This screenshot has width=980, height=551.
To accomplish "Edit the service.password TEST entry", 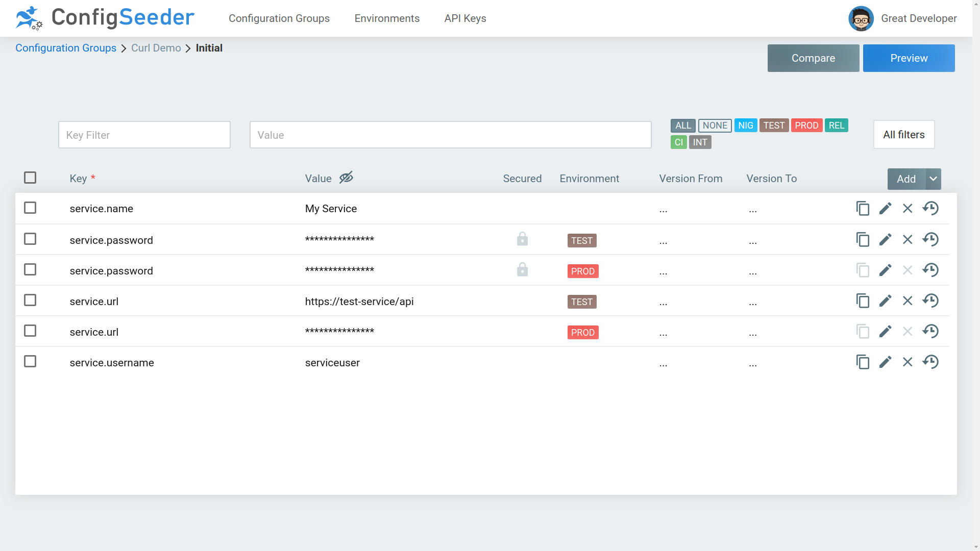I will pyautogui.click(x=885, y=240).
